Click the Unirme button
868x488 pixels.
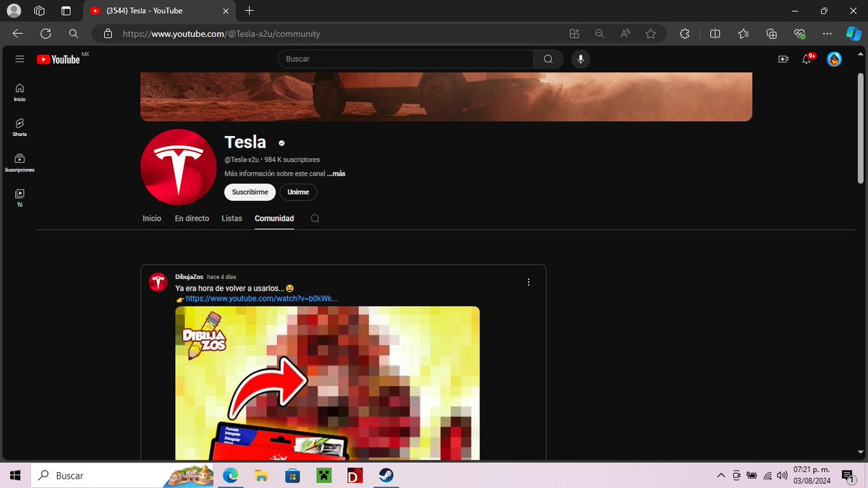point(298,192)
